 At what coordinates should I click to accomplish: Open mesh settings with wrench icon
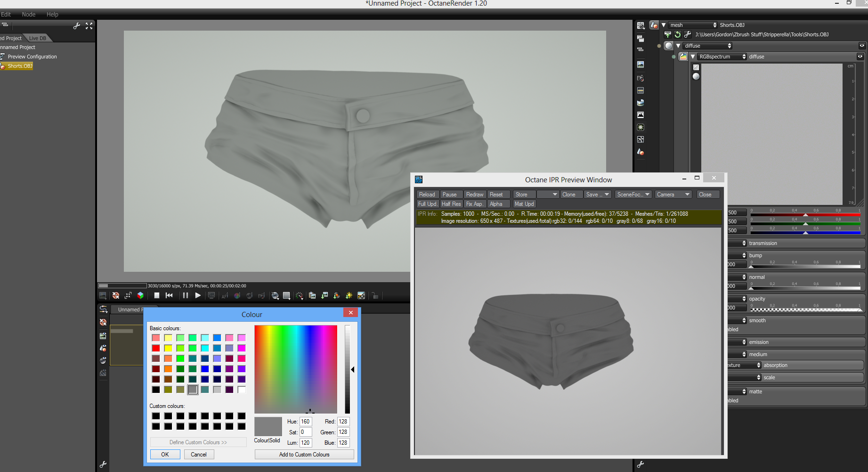[x=688, y=34]
